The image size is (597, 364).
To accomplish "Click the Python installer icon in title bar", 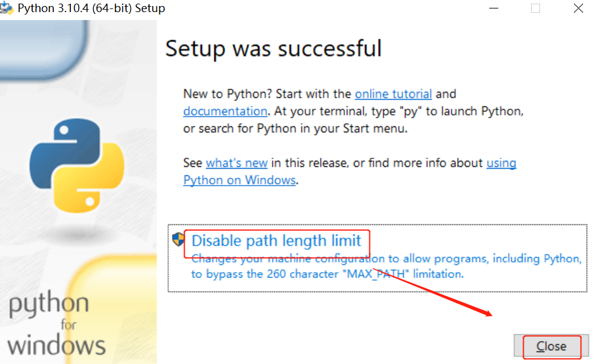I will [7, 8].
